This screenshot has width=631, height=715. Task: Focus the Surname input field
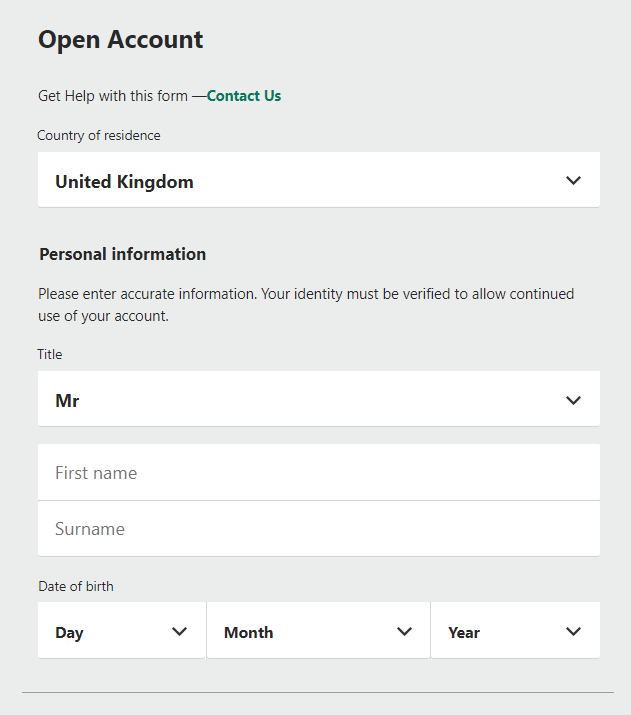point(319,528)
